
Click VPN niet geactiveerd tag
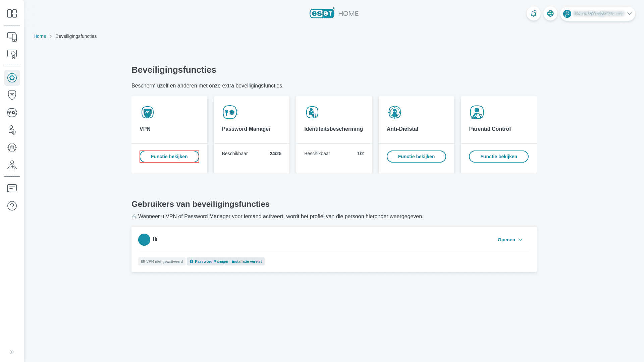click(x=162, y=261)
